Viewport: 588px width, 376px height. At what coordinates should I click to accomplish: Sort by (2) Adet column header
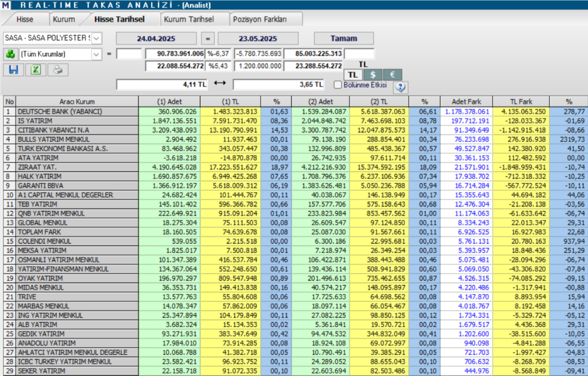click(320, 101)
